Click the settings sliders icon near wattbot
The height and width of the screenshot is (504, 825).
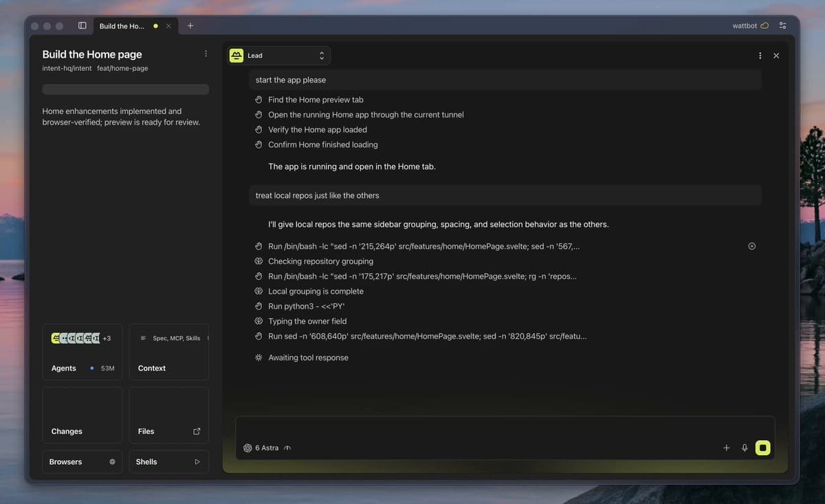782,25
